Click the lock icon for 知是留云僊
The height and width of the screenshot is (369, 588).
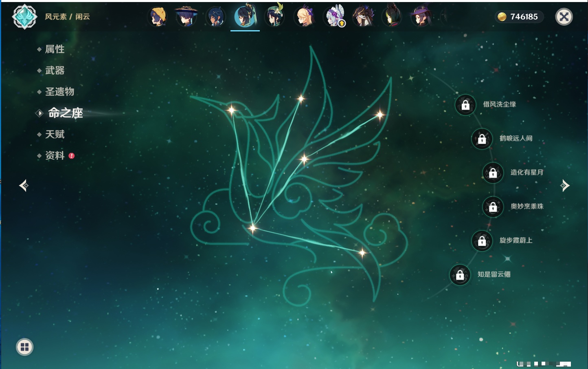[460, 275]
